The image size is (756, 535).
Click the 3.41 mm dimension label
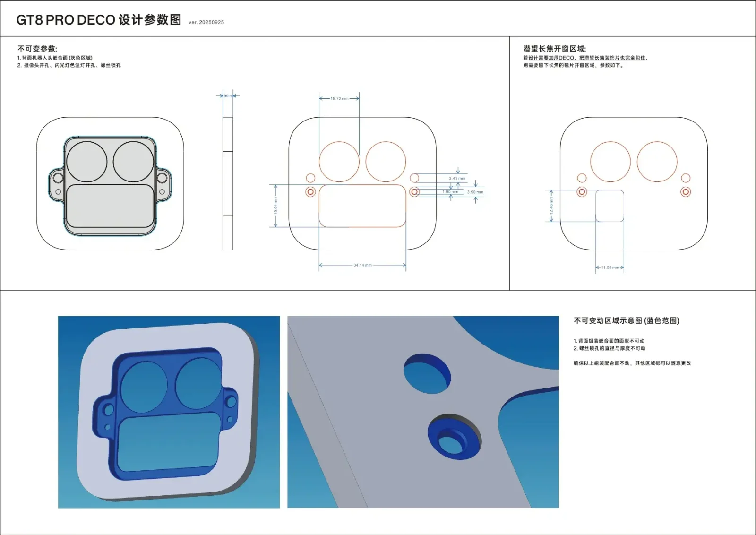457,179
